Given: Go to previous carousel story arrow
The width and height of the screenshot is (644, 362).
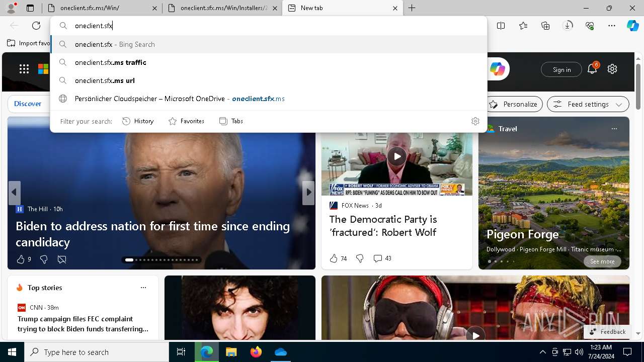Looking at the screenshot, I should (x=14, y=192).
